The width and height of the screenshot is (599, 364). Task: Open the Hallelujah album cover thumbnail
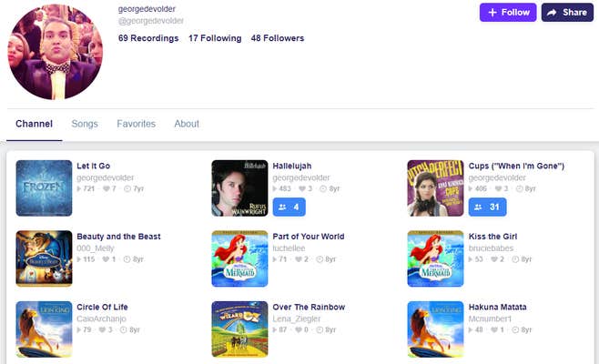(239, 187)
